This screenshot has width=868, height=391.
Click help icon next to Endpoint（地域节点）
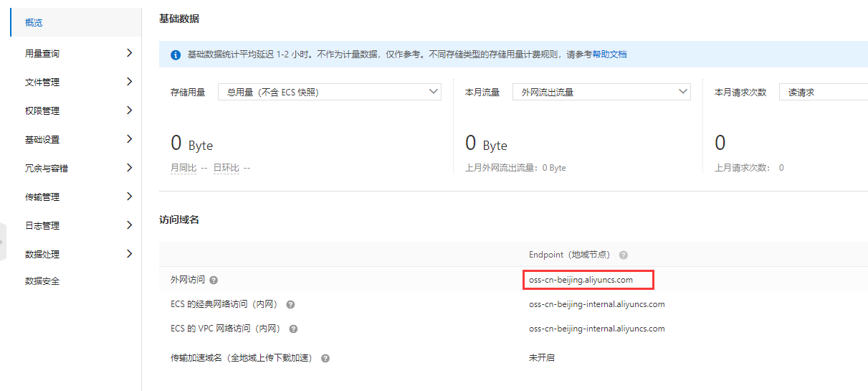tap(624, 255)
